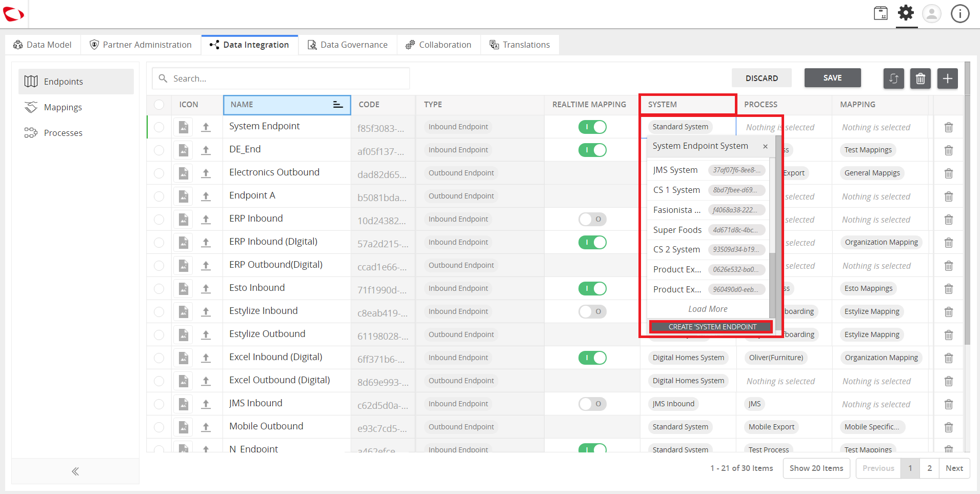Click image icon in DE_End row
980x494 pixels.
pos(183,150)
